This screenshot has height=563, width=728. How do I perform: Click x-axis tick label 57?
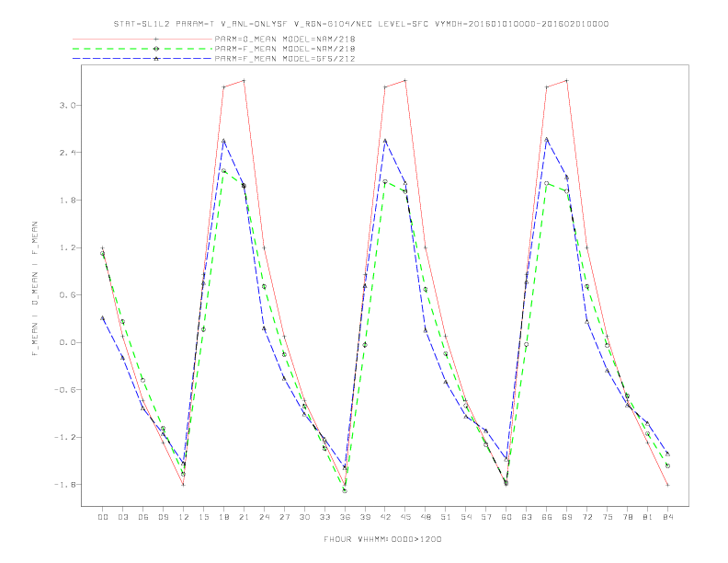point(486,517)
